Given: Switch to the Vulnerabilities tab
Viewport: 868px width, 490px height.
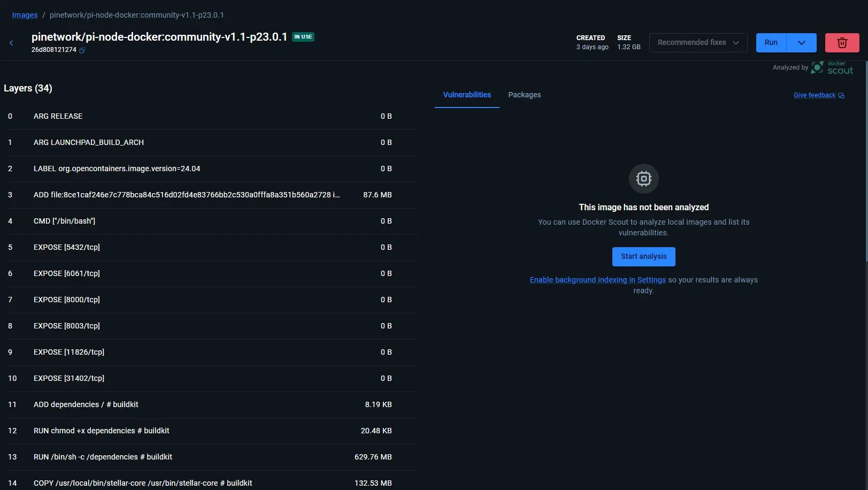Looking at the screenshot, I should [x=467, y=95].
